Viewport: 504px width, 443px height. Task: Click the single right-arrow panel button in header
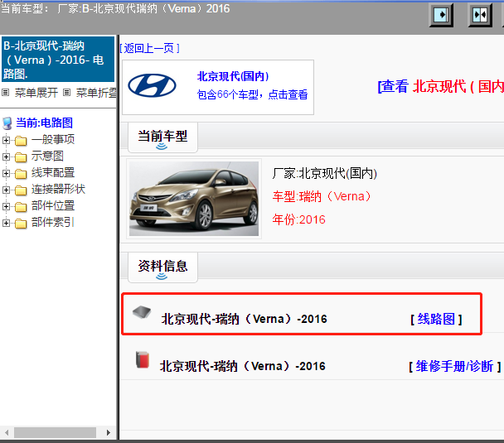[x=441, y=15]
